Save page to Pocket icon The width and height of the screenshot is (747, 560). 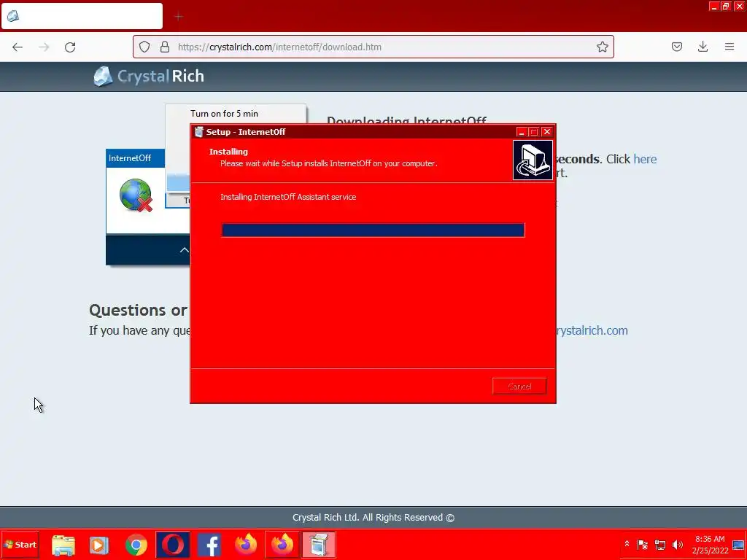tap(677, 47)
